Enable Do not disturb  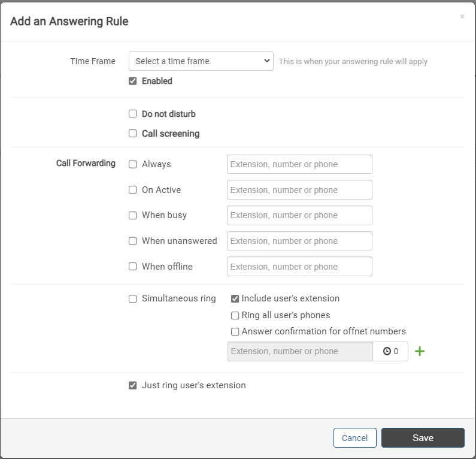(x=133, y=114)
